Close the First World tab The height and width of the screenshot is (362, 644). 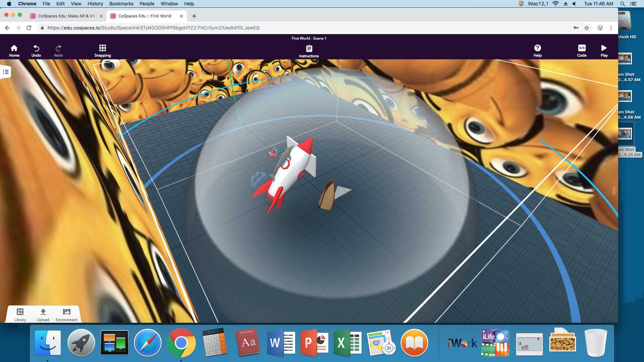pyautogui.click(x=181, y=16)
